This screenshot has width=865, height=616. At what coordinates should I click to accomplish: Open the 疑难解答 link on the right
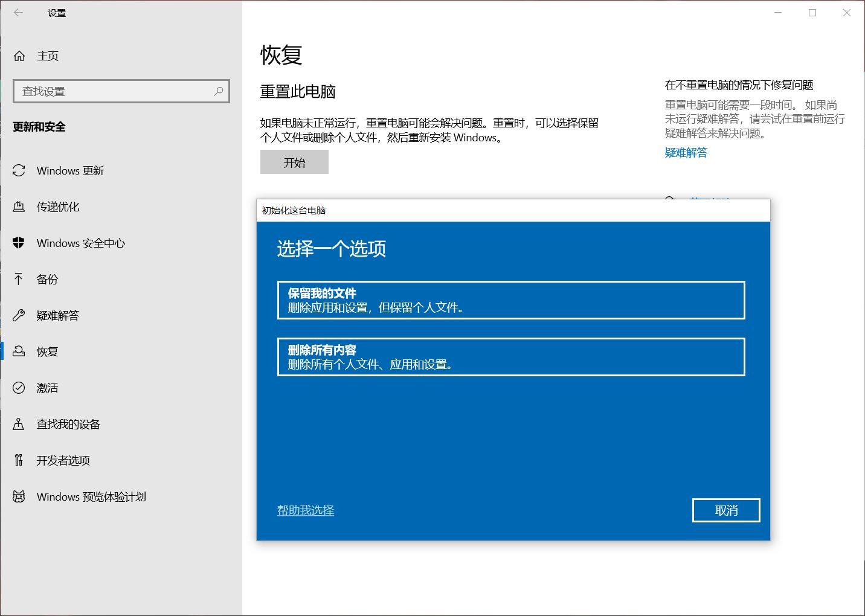(x=685, y=152)
